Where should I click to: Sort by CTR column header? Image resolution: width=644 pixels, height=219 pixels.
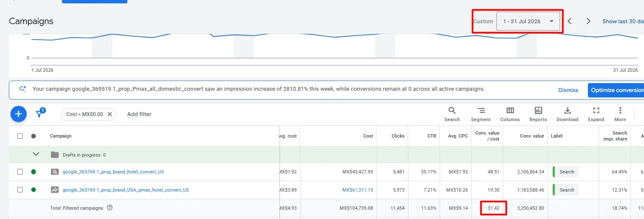pos(431,136)
